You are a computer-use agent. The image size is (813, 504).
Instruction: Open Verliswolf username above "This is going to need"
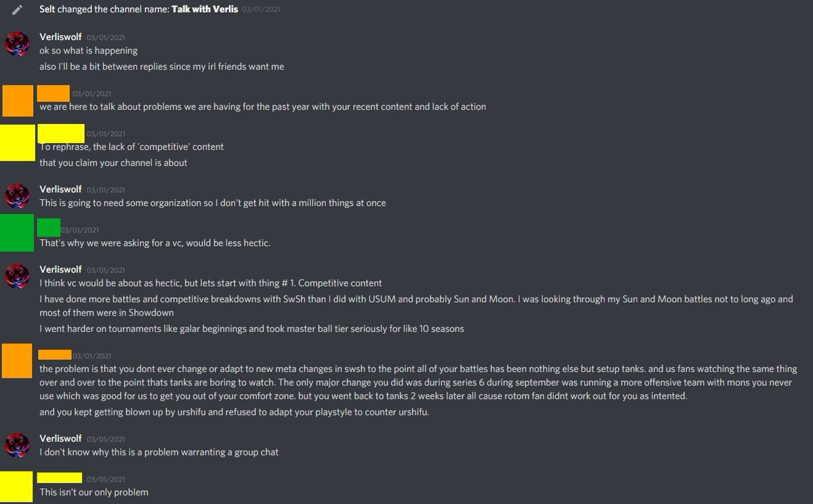[x=60, y=189]
